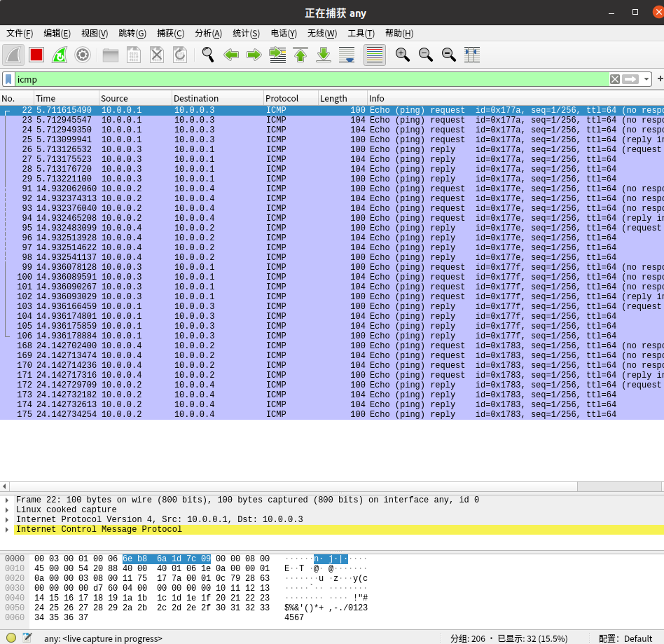Screen dimensions: 664x644
Task: Select packet number 26 echo reply
Action: pyautogui.click(x=332, y=149)
